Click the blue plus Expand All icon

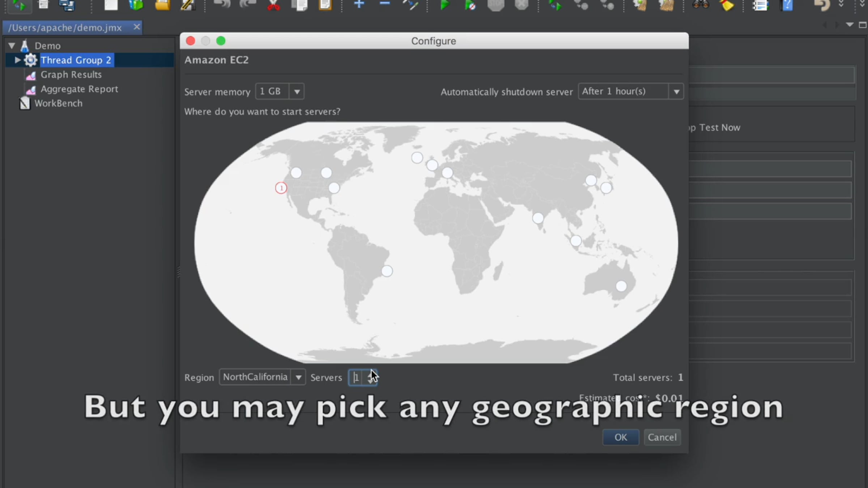(x=359, y=4)
